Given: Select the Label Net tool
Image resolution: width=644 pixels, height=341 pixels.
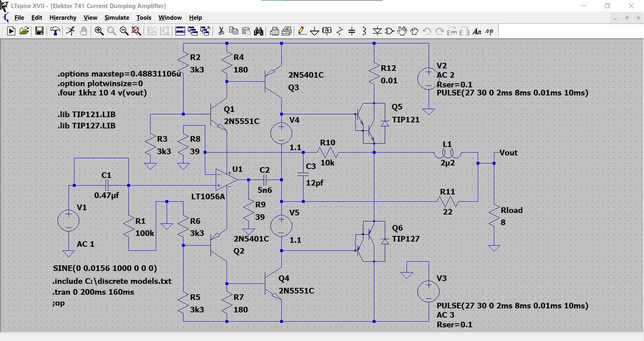Looking at the screenshot, I should [327, 31].
